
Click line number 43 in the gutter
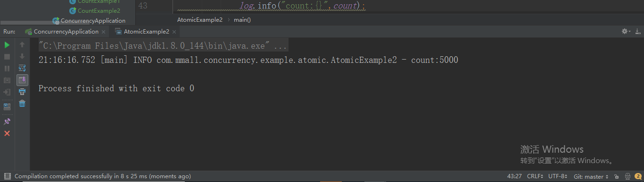click(x=143, y=6)
